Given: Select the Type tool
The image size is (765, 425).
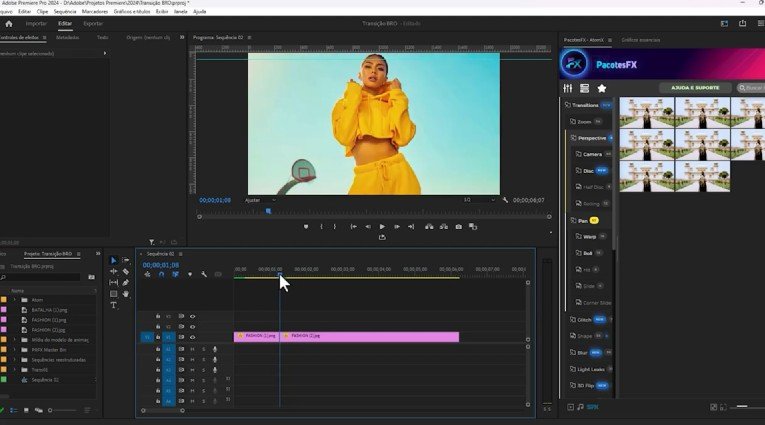Looking at the screenshot, I should (x=114, y=305).
